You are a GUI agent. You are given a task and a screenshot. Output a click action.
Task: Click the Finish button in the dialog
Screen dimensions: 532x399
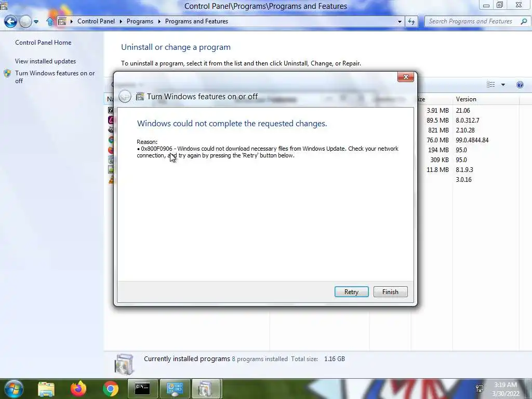click(390, 292)
